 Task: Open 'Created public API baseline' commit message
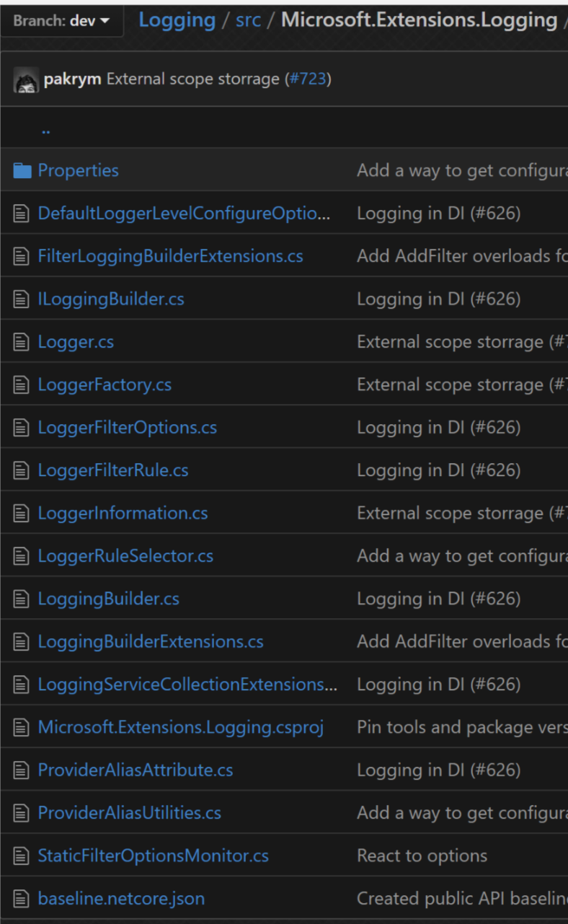(x=462, y=899)
